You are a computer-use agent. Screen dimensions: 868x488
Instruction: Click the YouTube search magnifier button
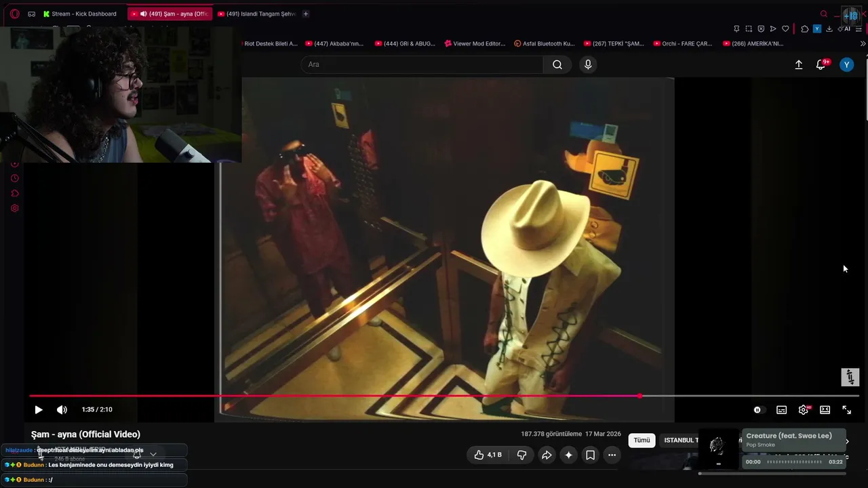[x=557, y=64]
